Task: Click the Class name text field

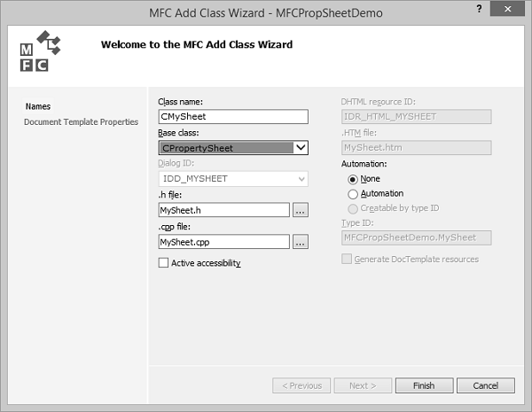Action: click(x=232, y=116)
